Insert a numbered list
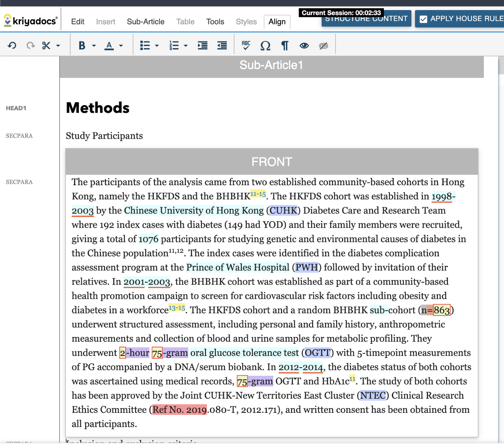 click(174, 46)
